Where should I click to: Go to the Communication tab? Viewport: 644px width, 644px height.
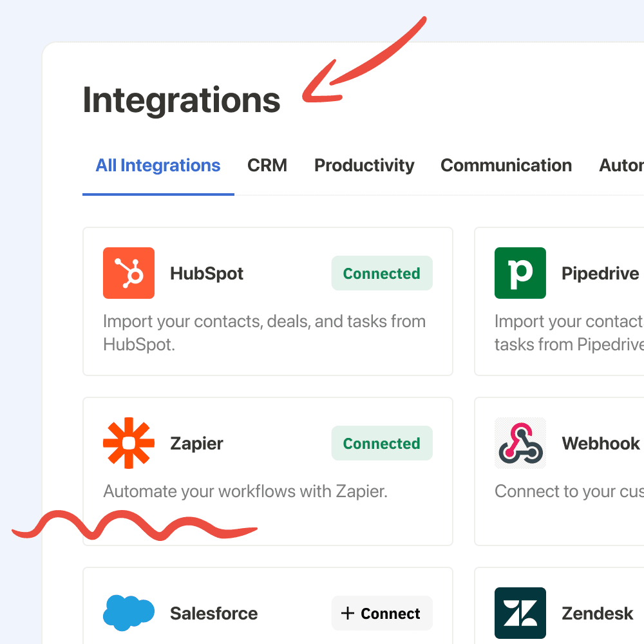506,166
